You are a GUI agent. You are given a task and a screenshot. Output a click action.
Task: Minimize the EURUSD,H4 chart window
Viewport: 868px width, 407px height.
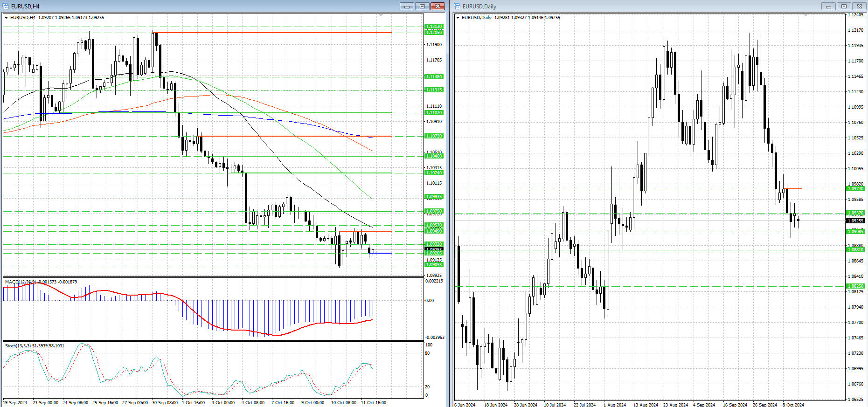tap(407, 6)
